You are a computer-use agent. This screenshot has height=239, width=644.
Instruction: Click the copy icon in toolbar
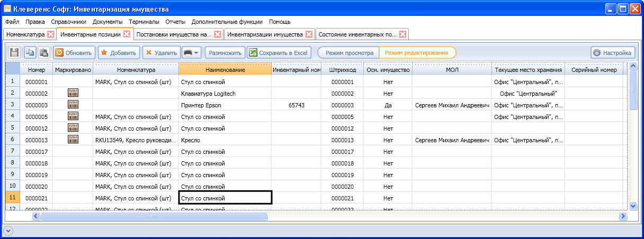click(30, 52)
